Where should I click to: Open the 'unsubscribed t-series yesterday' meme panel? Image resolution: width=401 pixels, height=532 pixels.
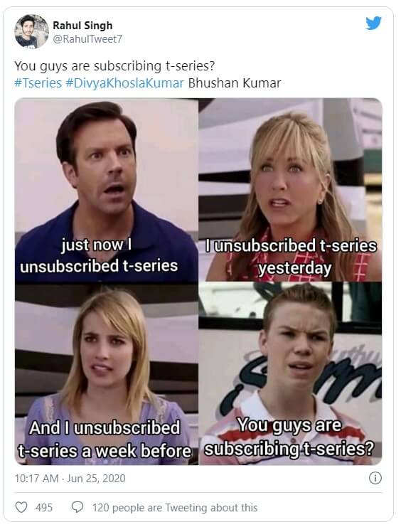click(x=290, y=190)
